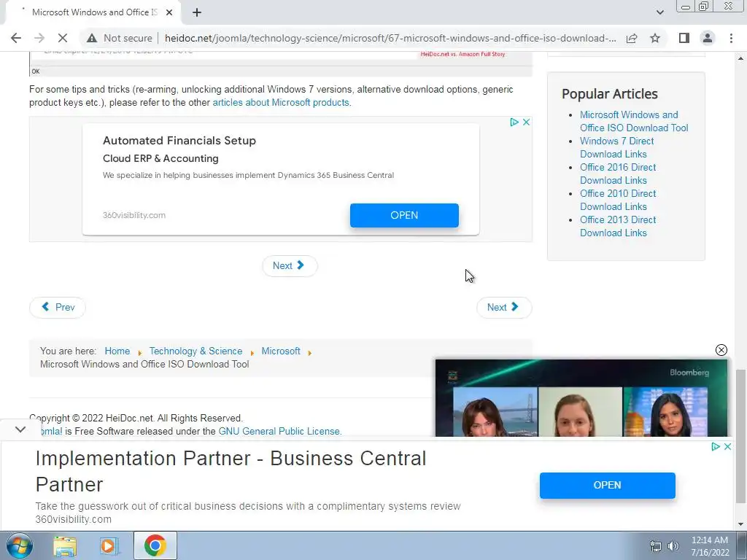Open the Chrome three-dot menu
Viewport: 747px width, 560px height.
pyautogui.click(x=731, y=38)
